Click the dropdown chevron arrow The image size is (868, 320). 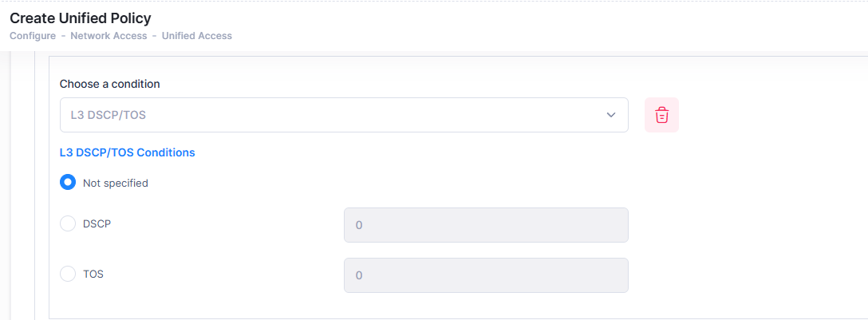tap(611, 115)
